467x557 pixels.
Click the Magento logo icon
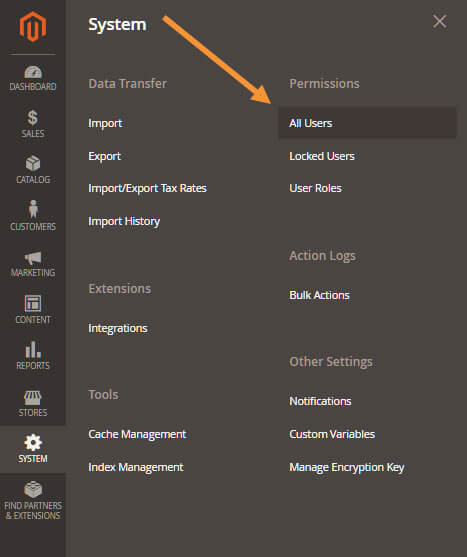[x=33, y=27]
